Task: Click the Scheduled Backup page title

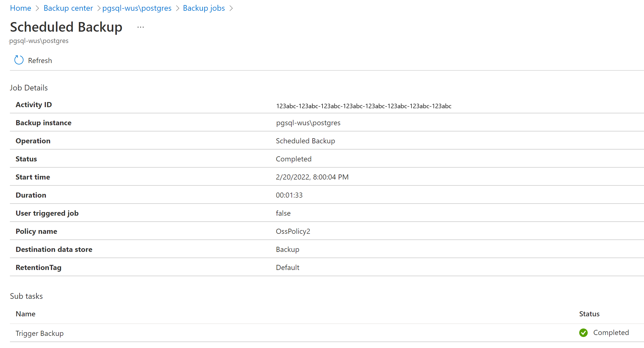Action: tap(66, 27)
